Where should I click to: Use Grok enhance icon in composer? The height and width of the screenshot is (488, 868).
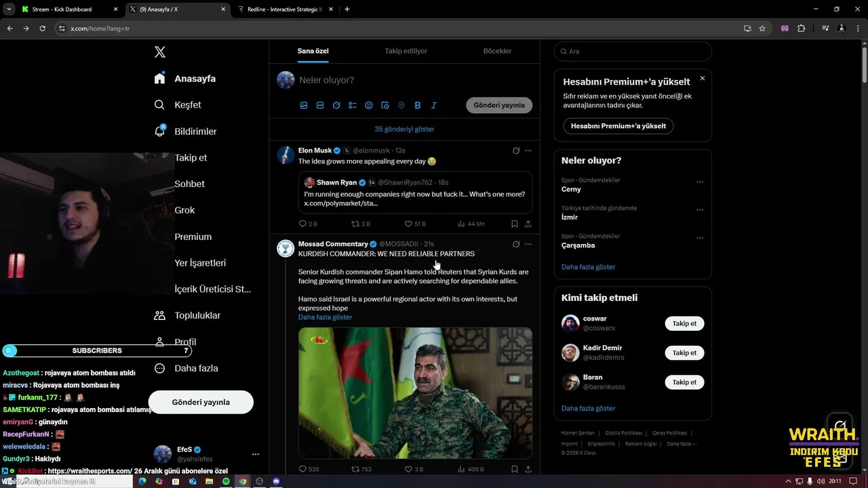click(336, 105)
